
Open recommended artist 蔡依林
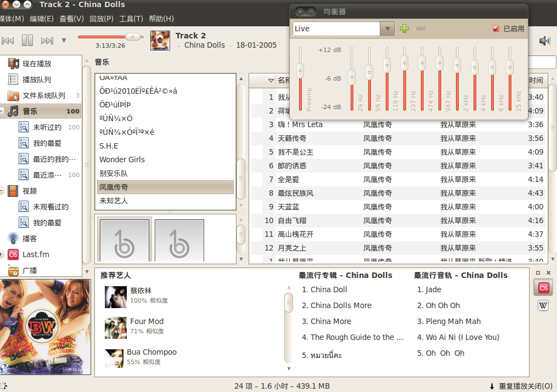coord(140,291)
